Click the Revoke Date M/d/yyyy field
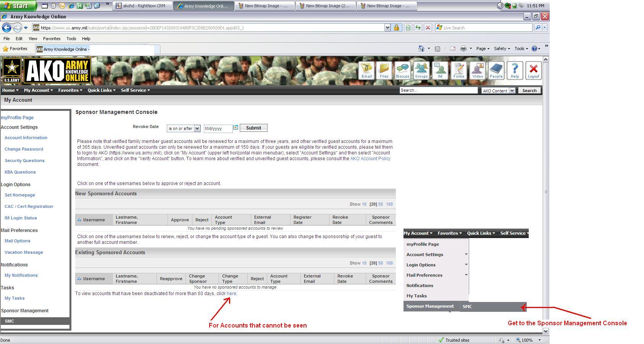 click(x=218, y=128)
